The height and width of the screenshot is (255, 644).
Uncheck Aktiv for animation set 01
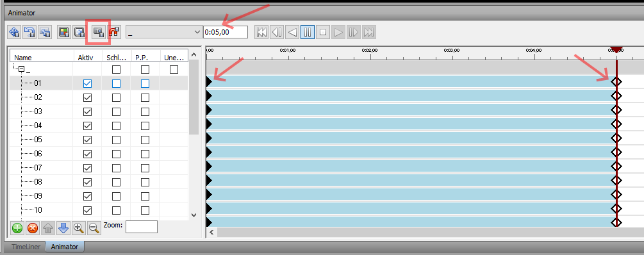[87, 84]
